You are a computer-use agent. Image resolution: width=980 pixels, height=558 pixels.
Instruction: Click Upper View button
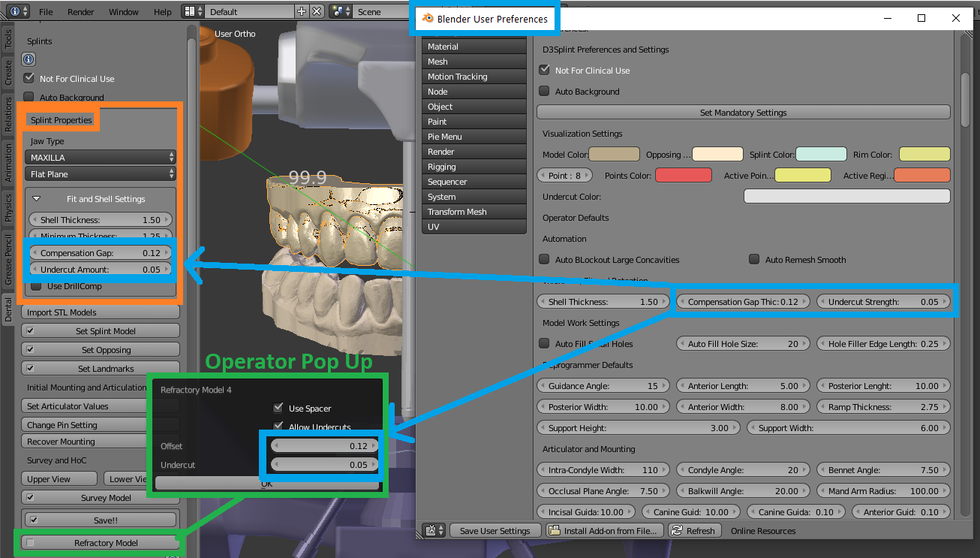[60, 479]
